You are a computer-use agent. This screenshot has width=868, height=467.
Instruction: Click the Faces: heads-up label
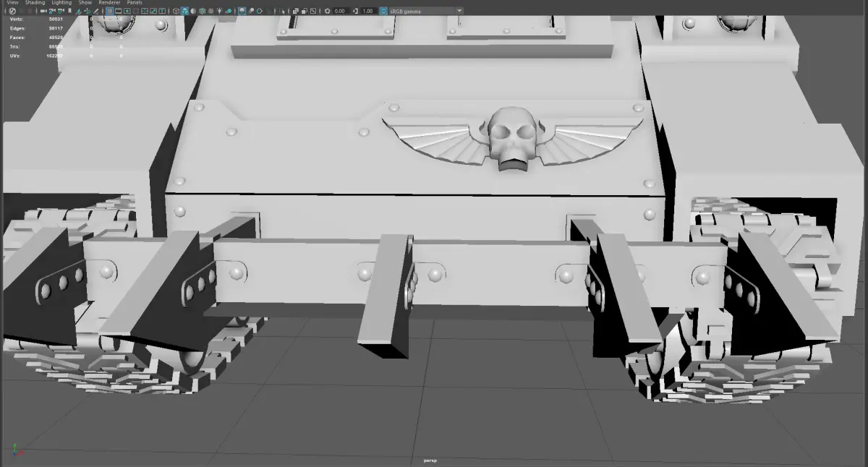17,37
